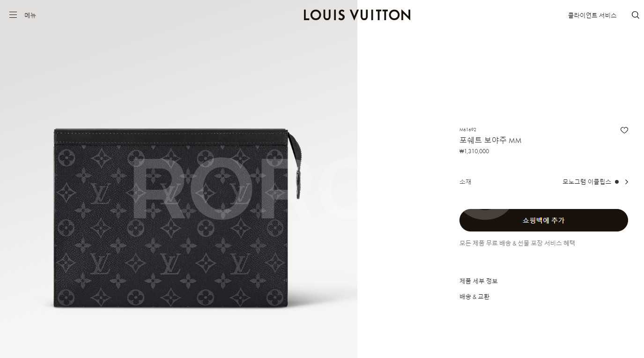Open 배송 & 교환 section
The image size is (644, 358).
(474, 297)
